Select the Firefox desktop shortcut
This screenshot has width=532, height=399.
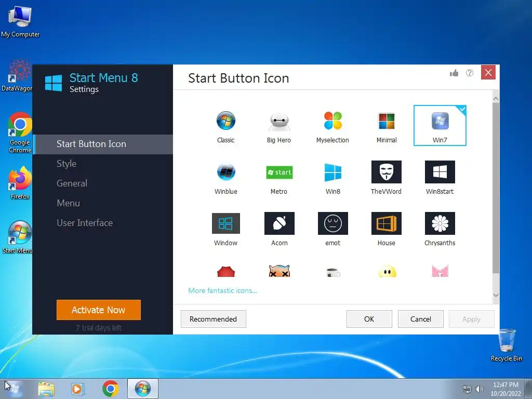tap(20, 183)
